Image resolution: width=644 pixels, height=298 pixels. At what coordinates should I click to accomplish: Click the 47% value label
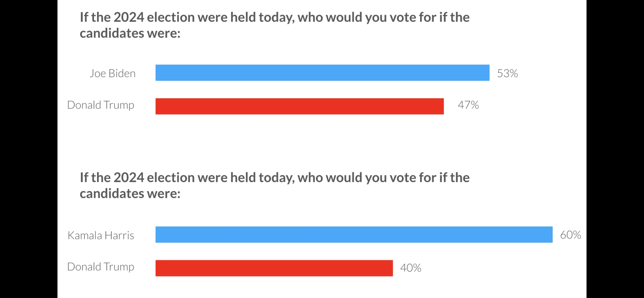(468, 105)
